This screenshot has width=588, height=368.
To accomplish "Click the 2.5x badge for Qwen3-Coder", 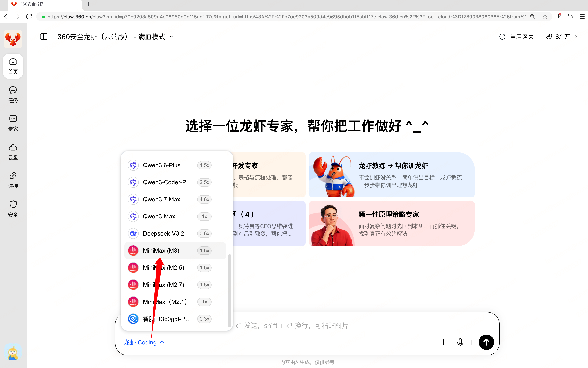I will (x=204, y=182).
